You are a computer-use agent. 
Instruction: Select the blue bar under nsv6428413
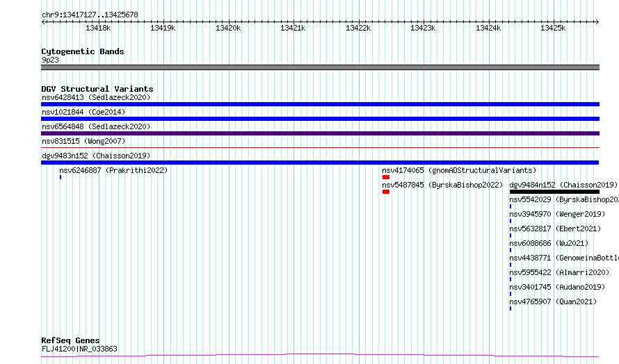pyautogui.click(x=320, y=104)
